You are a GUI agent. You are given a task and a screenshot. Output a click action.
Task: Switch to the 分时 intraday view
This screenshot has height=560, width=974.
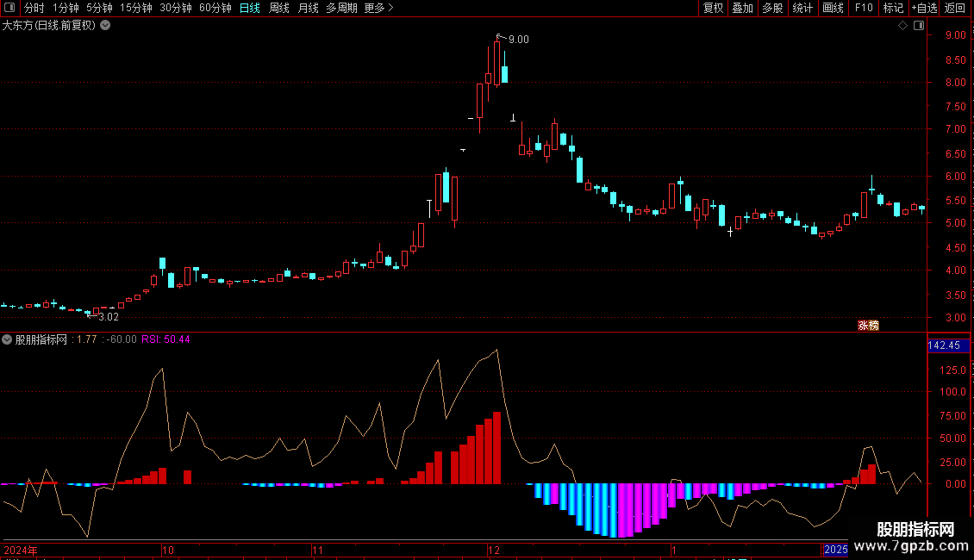[x=34, y=8]
